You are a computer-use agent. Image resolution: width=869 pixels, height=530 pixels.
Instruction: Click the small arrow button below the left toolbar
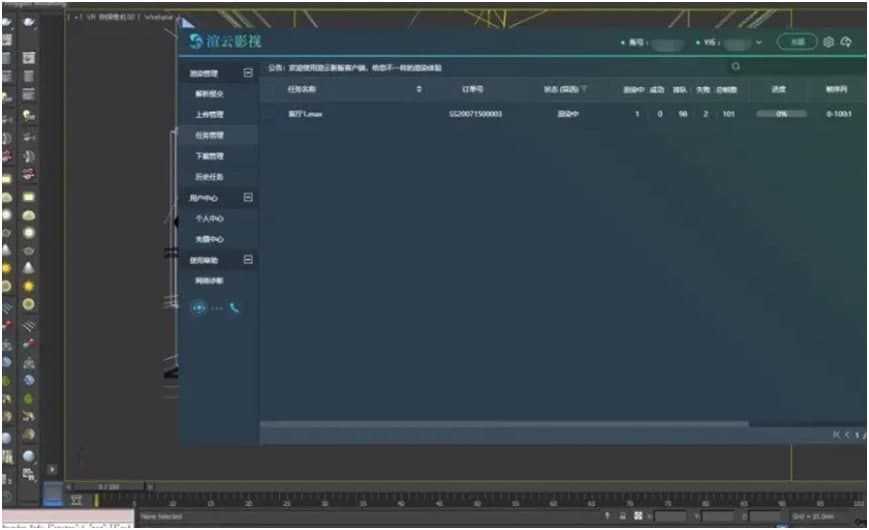point(52,470)
